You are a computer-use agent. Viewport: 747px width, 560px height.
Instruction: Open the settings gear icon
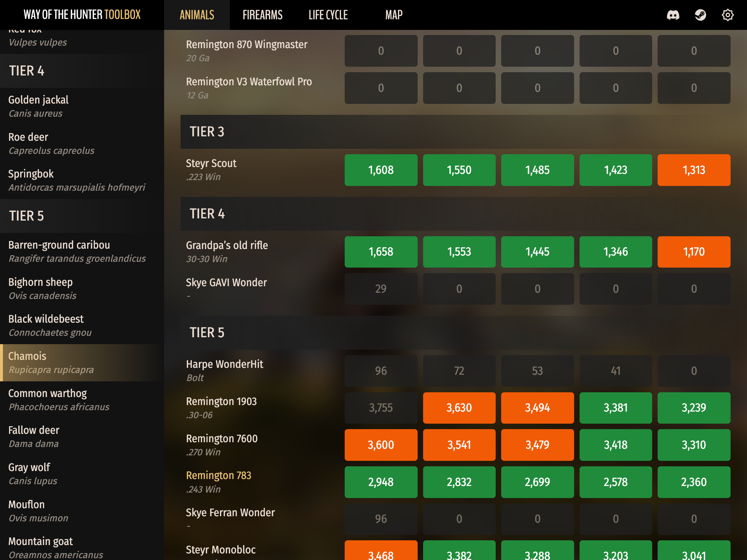pyautogui.click(x=728, y=15)
